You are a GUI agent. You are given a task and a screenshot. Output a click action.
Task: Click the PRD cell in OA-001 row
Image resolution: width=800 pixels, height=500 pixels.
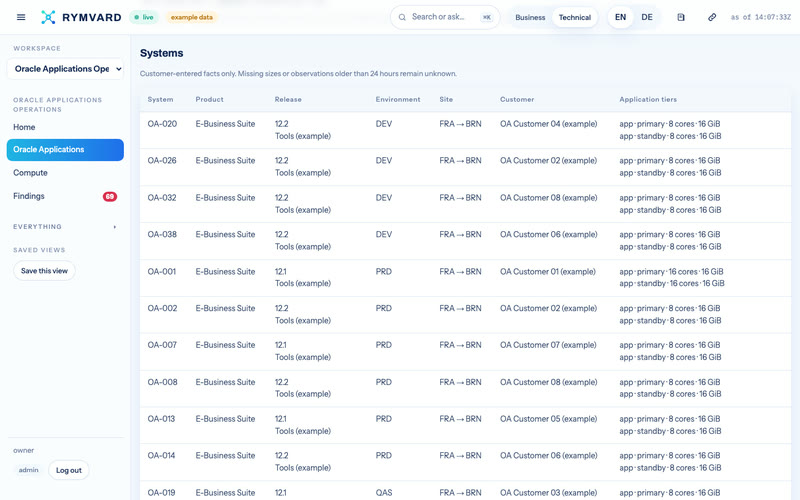[x=384, y=271]
